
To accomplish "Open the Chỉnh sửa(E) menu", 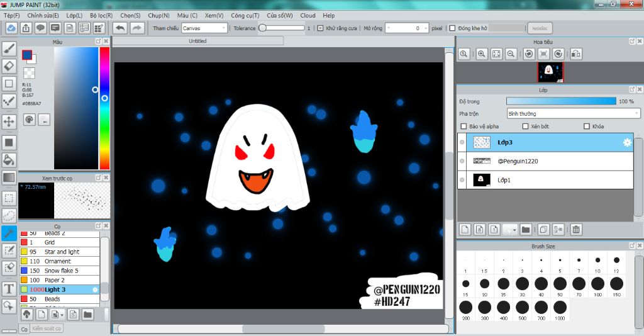I will coord(43,15).
